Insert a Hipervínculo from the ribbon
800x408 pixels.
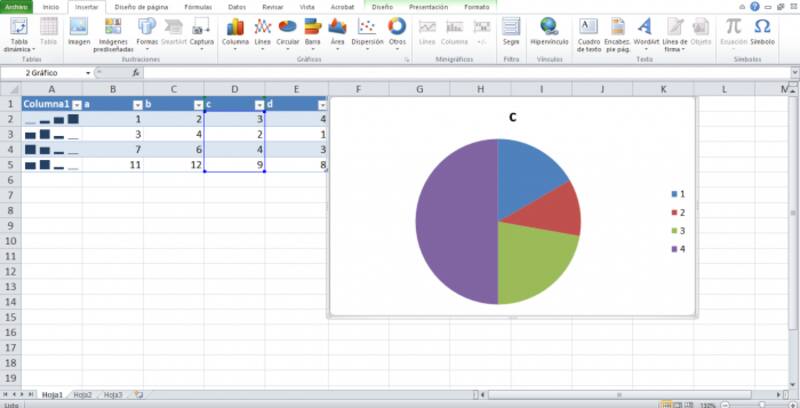pyautogui.click(x=549, y=31)
